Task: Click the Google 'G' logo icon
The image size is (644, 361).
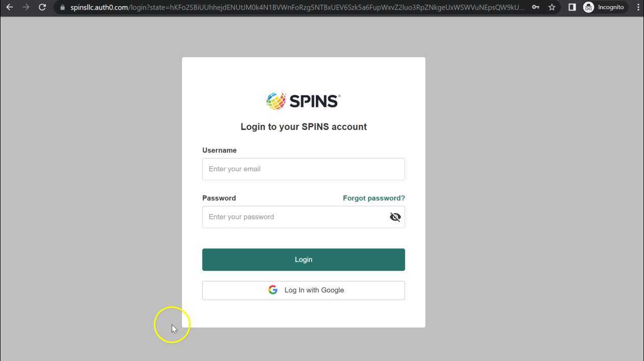Action: [273, 290]
